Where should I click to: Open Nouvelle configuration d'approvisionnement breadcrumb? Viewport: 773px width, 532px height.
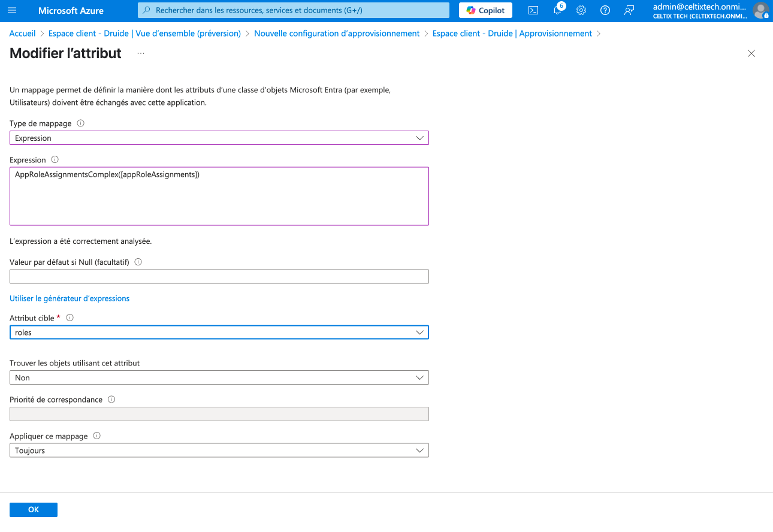(337, 34)
